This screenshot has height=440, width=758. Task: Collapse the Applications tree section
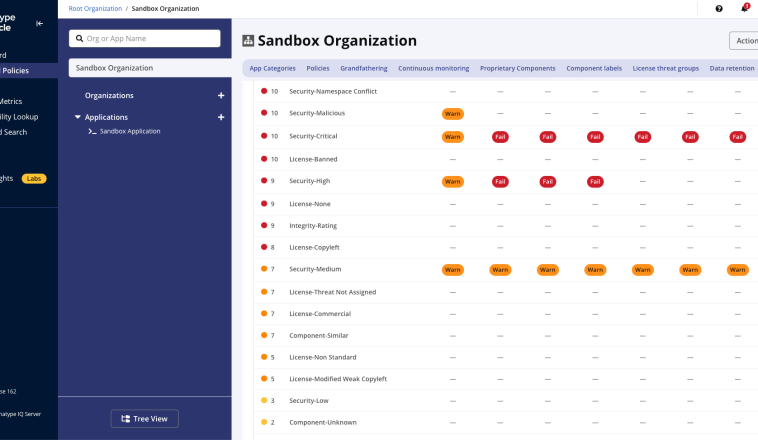click(x=78, y=117)
